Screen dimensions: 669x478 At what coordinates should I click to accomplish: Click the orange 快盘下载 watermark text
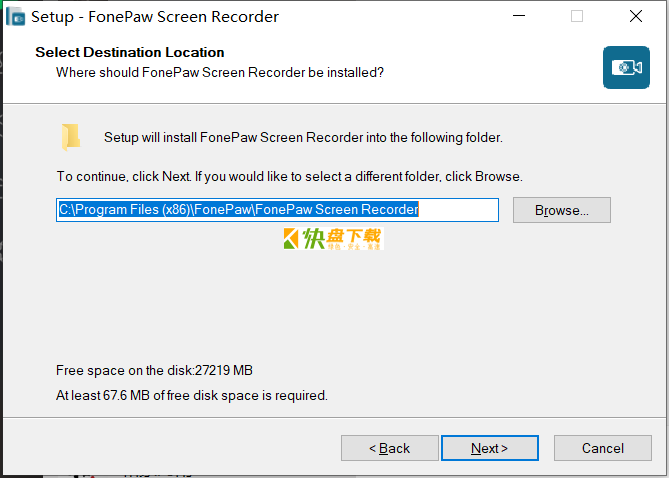[x=342, y=239]
